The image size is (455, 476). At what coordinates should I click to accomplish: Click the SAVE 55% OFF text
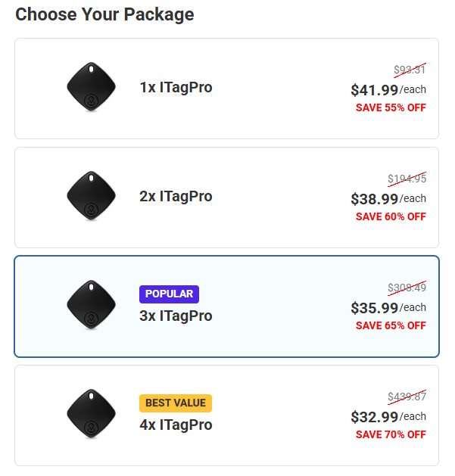pos(391,107)
